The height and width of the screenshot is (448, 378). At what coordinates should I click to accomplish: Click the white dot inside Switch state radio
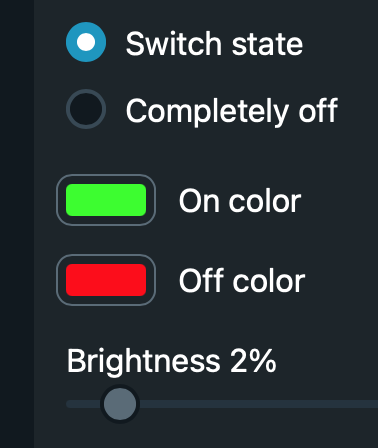pos(86,42)
